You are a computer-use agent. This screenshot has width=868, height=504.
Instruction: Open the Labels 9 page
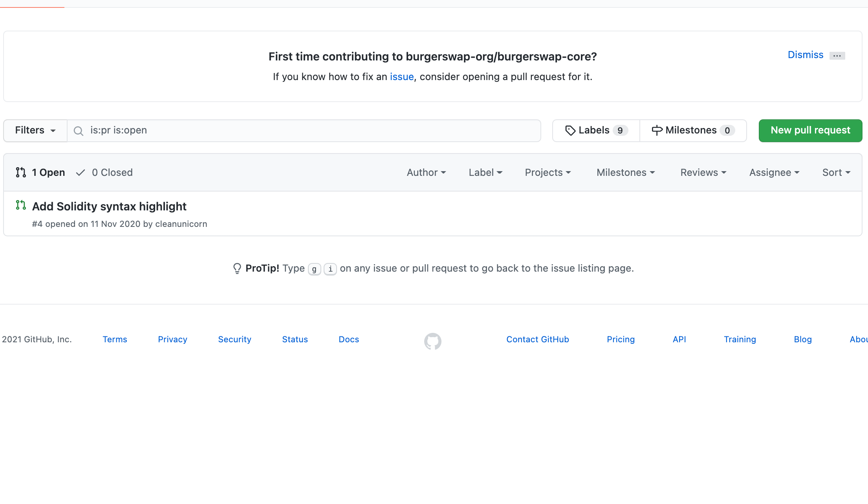click(x=596, y=130)
